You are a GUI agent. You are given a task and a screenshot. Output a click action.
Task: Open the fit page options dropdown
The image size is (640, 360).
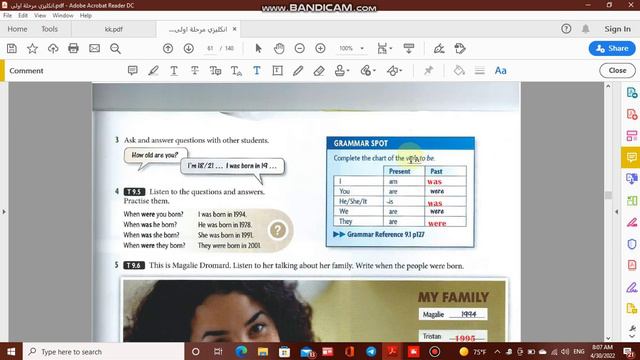point(384,49)
